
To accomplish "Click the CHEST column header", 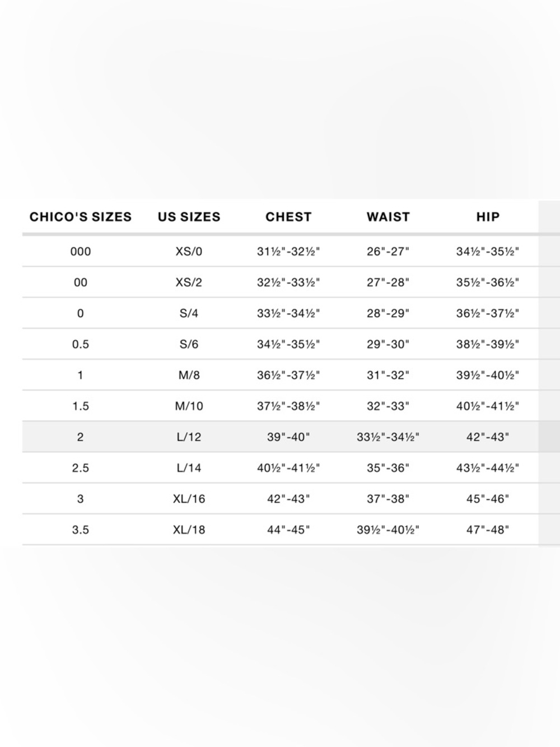I will [x=288, y=217].
